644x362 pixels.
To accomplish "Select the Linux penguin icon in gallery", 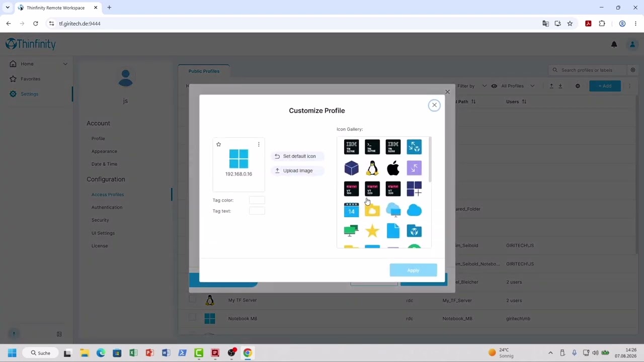I will tap(372, 168).
